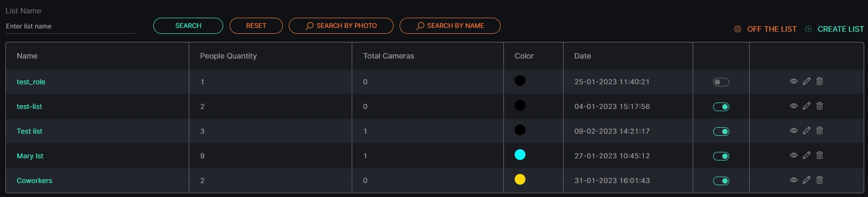This screenshot has height=197, width=868.
Task: Delete the test_role list with trash icon
Action: (820, 81)
